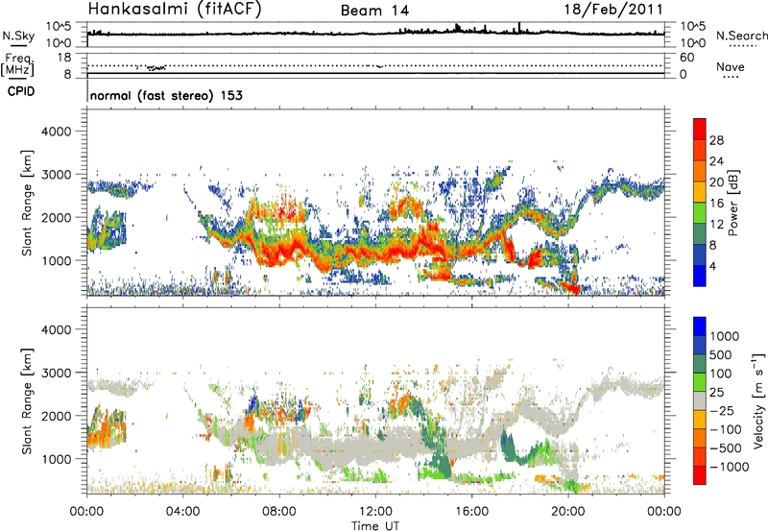Click the "4" tick on Power colorbar
Viewport: 768px width, 532px height.
pyautogui.click(x=713, y=266)
